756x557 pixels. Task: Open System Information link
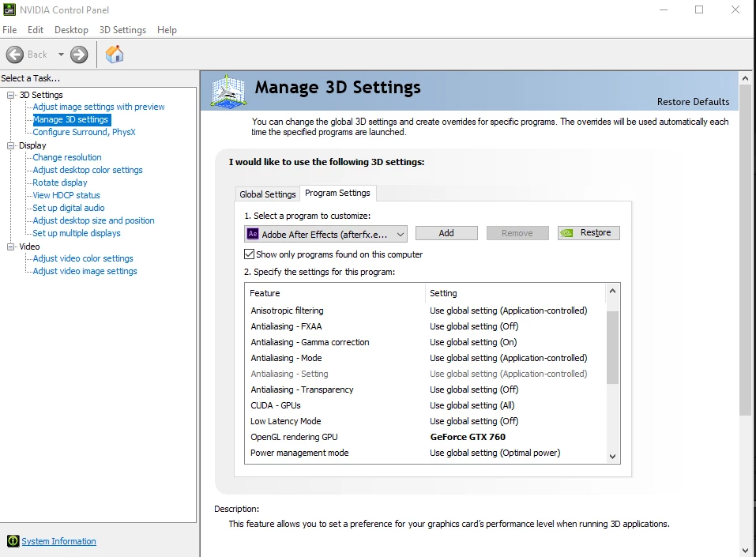coord(58,541)
